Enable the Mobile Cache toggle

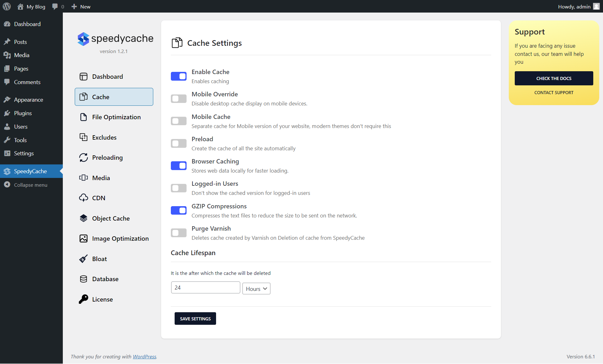(x=179, y=121)
